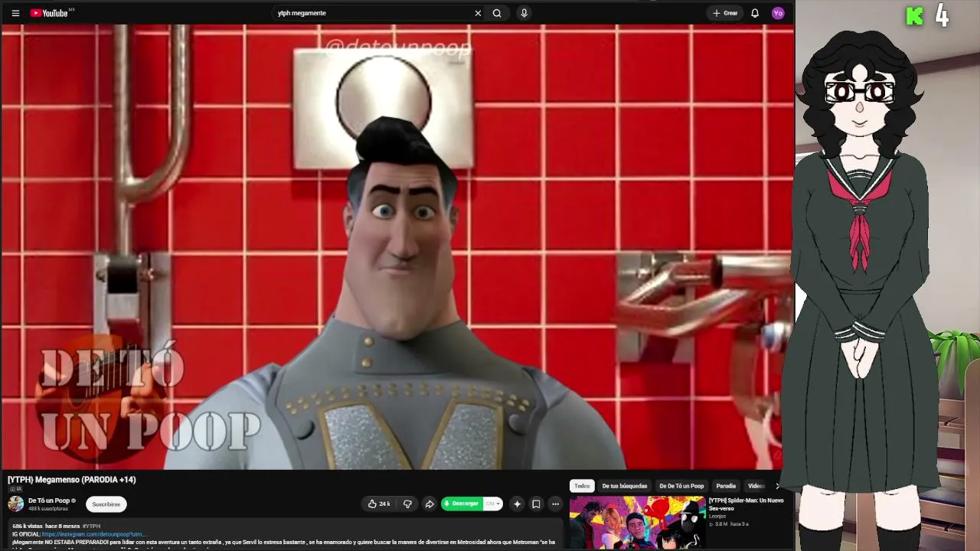Share the video
This screenshot has height=551, width=980.
point(430,504)
